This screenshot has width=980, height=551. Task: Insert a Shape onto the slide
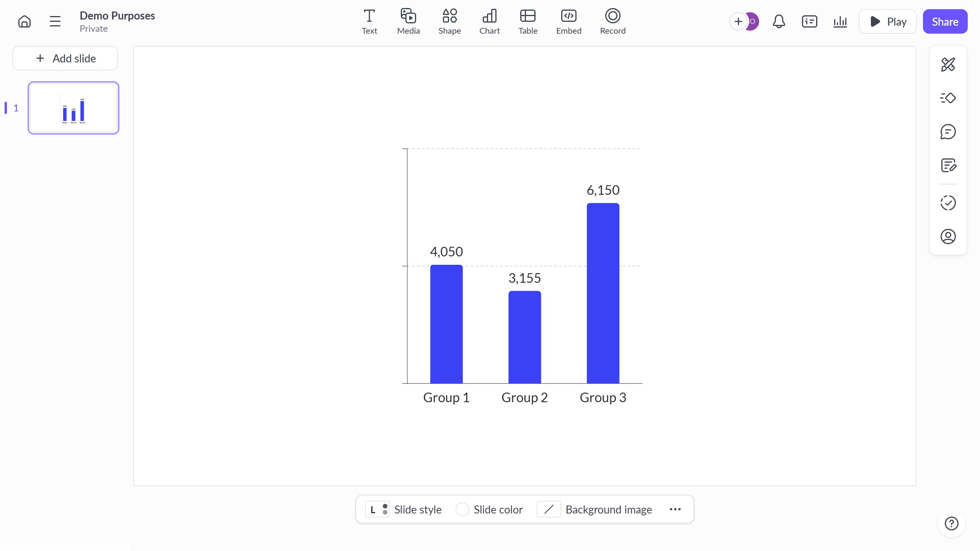coord(449,21)
